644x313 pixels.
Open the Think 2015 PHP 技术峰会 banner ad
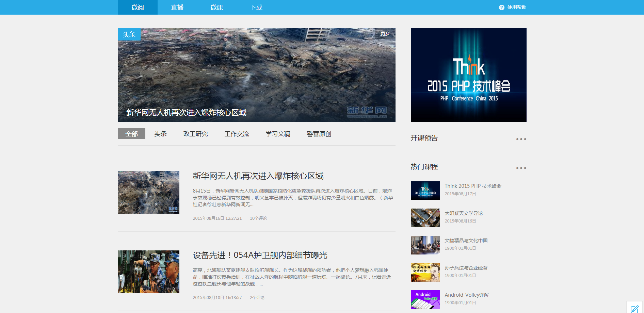click(469, 75)
